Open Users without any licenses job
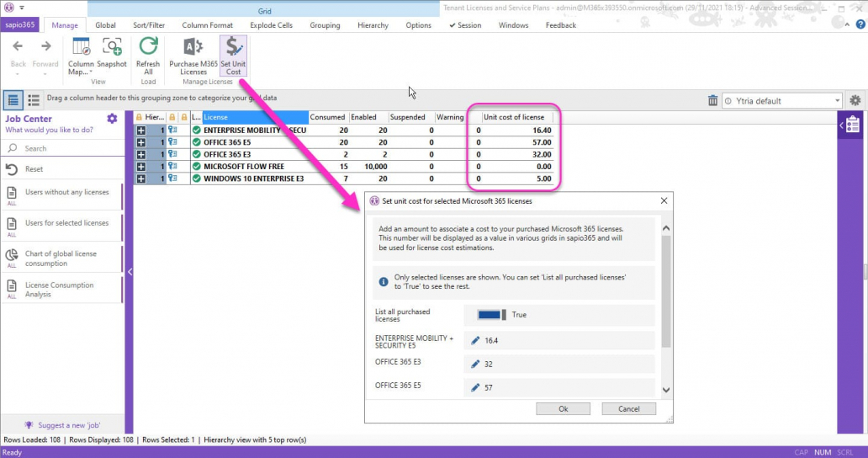868x458 pixels. point(61,195)
